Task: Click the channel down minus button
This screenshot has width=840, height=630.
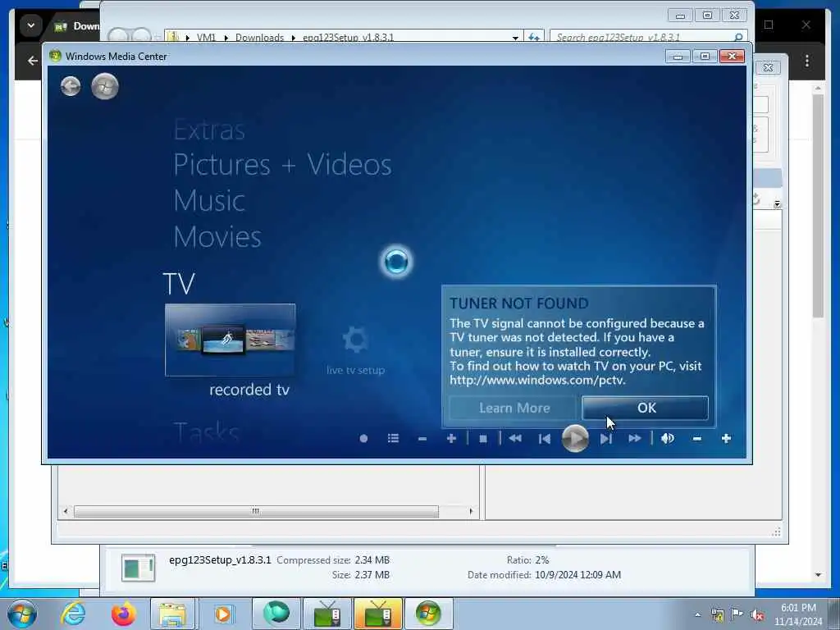Action: [x=422, y=439]
